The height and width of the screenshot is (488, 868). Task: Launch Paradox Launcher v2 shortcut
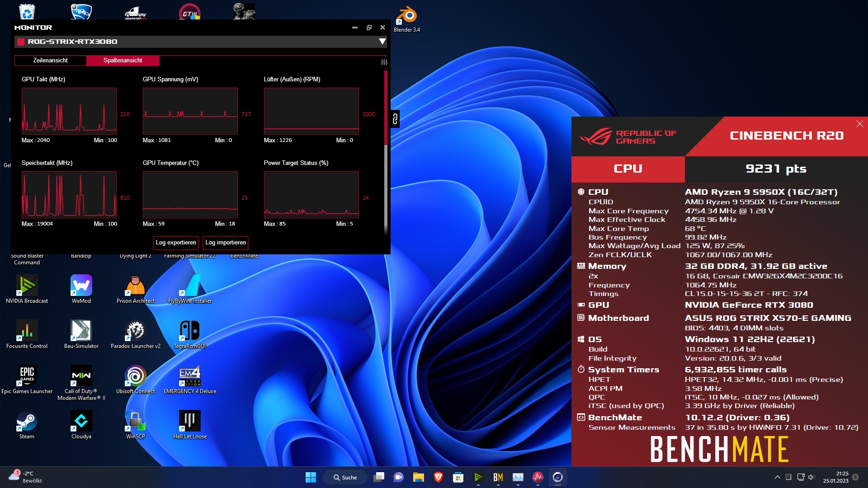(x=135, y=335)
